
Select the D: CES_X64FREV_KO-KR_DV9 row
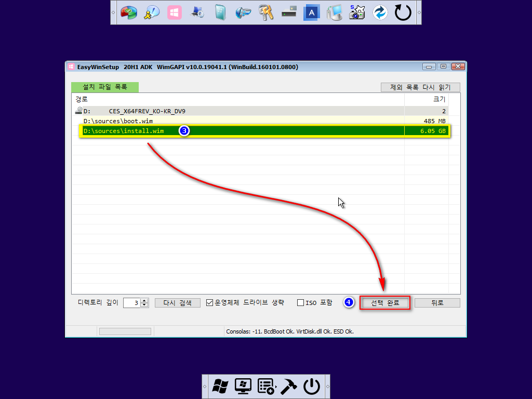tap(260, 111)
